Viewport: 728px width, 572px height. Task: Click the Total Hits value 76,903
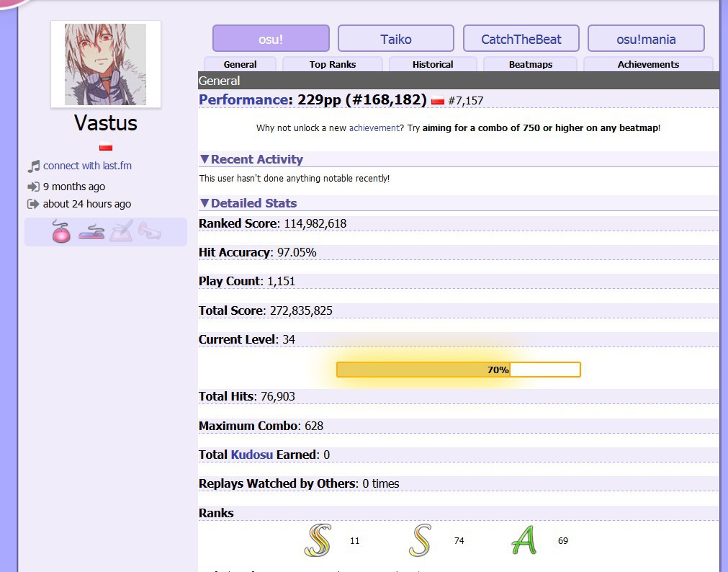click(278, 396)
